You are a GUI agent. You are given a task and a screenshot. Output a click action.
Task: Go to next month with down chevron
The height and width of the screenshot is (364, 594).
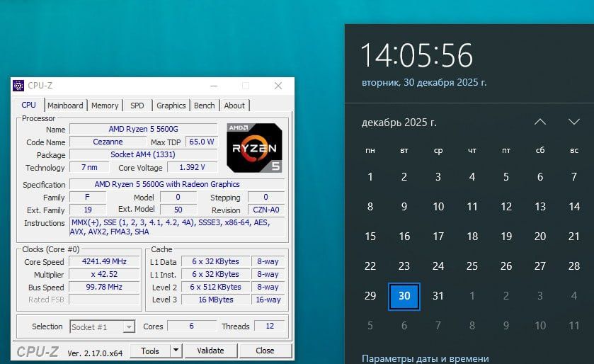(574, 122)
